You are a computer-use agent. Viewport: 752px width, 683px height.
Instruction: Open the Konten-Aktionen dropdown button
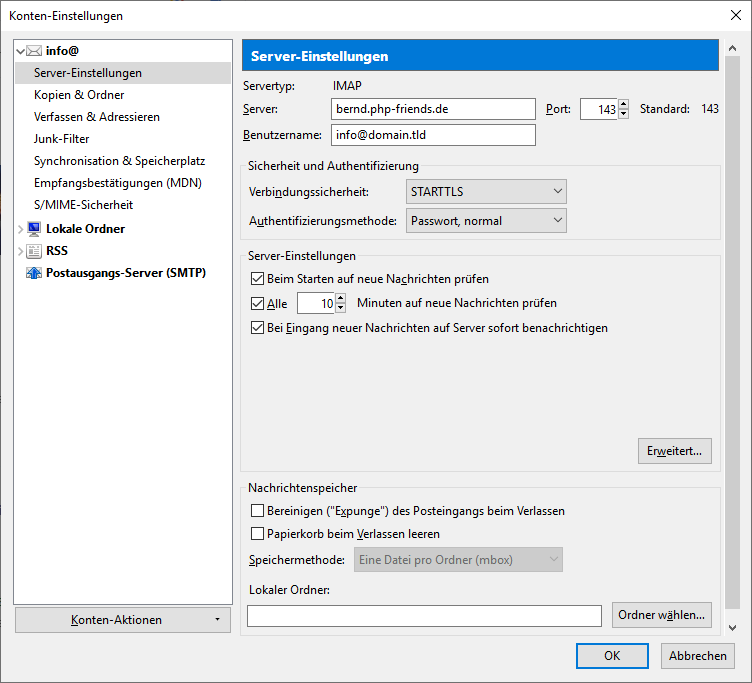tap(123, 620)
